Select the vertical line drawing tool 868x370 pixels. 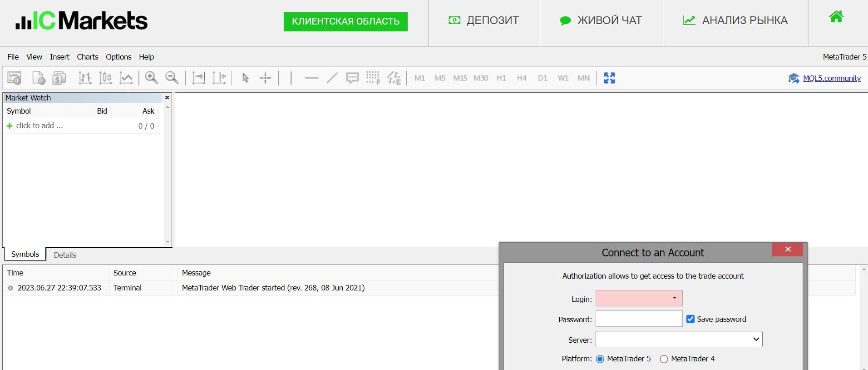[x=291, y=78]
